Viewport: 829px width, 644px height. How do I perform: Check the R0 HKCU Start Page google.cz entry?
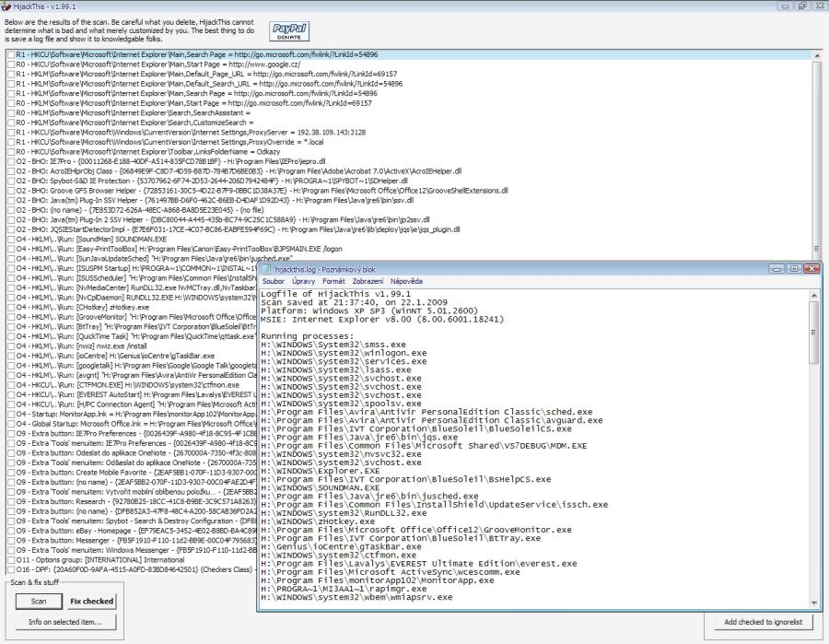point(11,64)
